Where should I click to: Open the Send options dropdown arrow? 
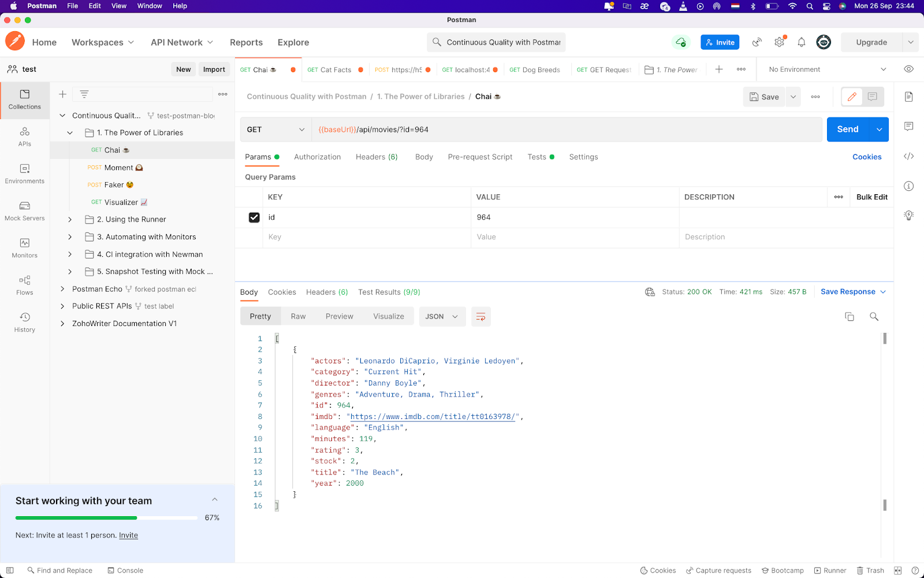tap(879, 129)
